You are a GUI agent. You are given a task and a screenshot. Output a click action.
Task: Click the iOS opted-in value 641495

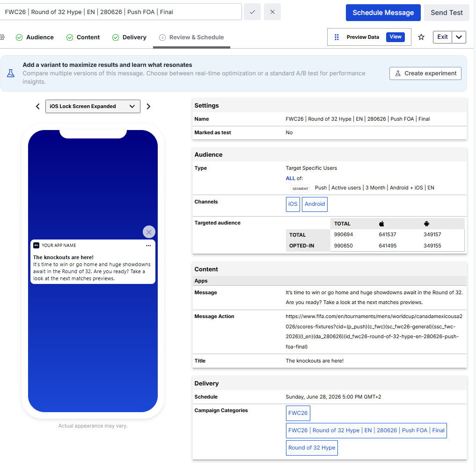(388, 246)
